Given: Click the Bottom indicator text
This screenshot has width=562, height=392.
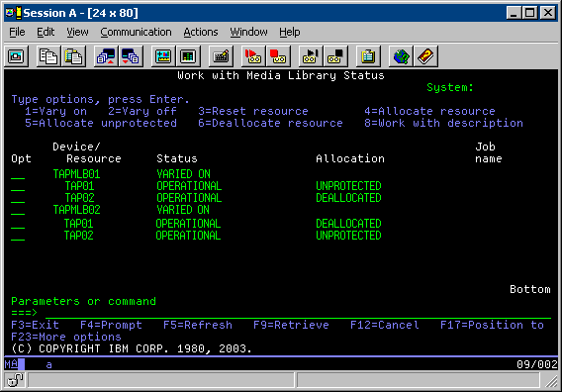Looking at the screenshot, I should (530, 289).
